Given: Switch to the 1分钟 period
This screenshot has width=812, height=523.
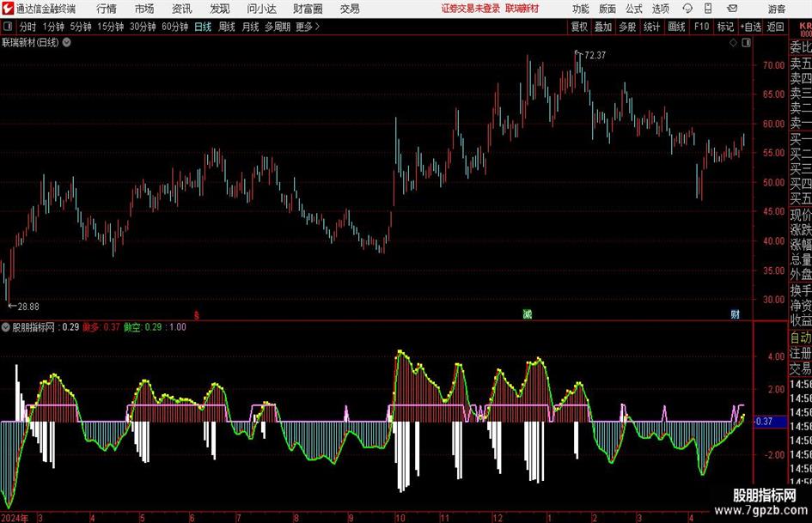Looking at the screenshot, I should coord(53,27).
